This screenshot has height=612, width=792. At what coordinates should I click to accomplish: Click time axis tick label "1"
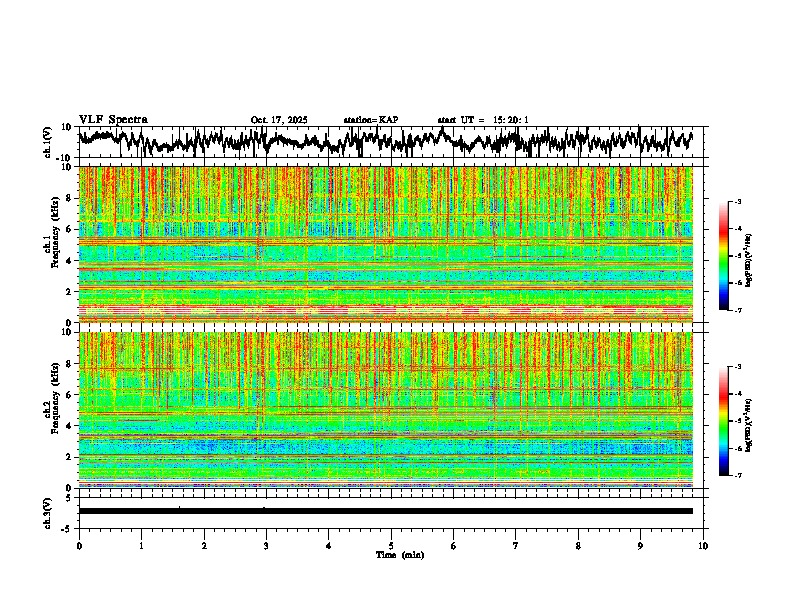(141, 546)
